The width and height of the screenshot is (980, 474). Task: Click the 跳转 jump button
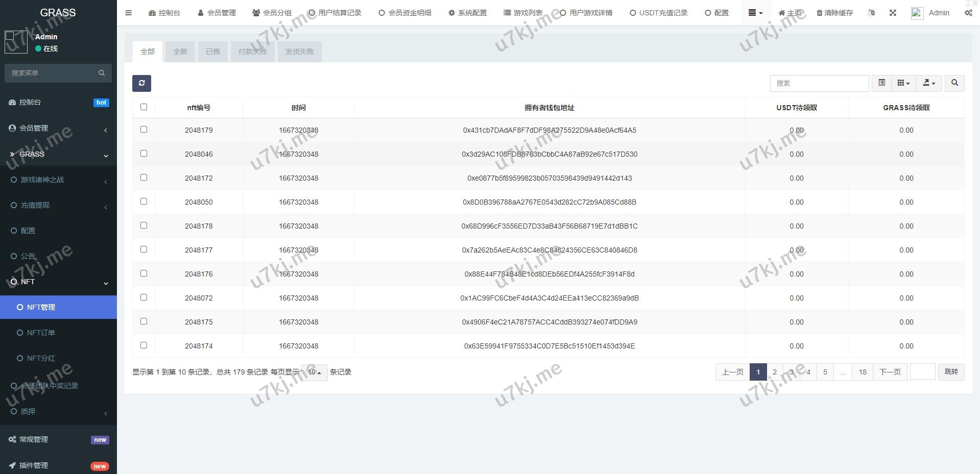(951, 372)
